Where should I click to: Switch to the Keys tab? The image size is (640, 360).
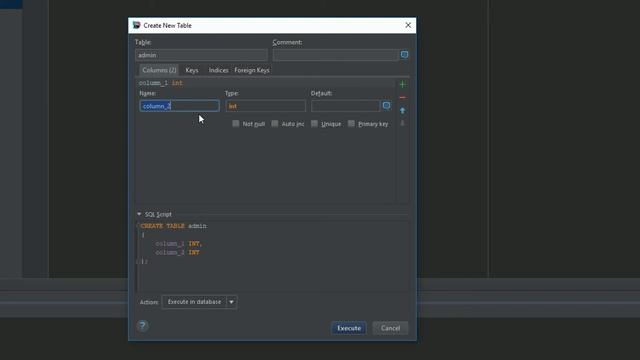tap(192, 70)
